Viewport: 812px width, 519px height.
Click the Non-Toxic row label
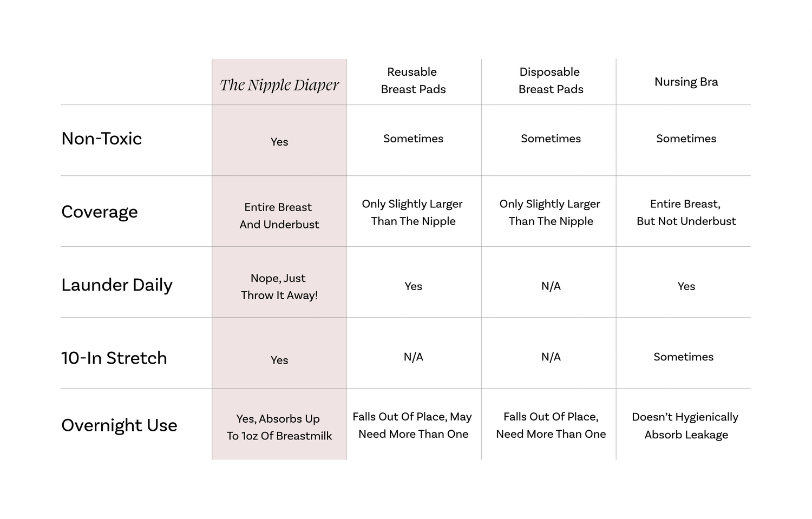coord(102,139)
